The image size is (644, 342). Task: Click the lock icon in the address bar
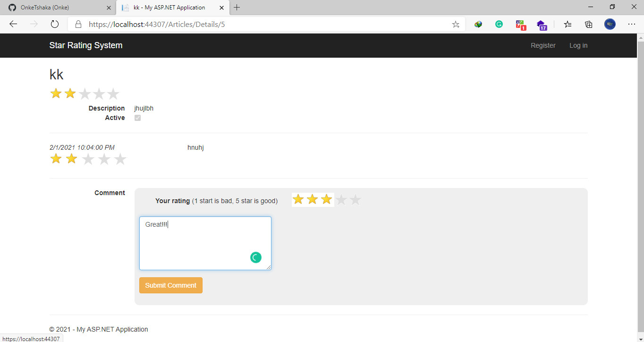coord(78,24)
